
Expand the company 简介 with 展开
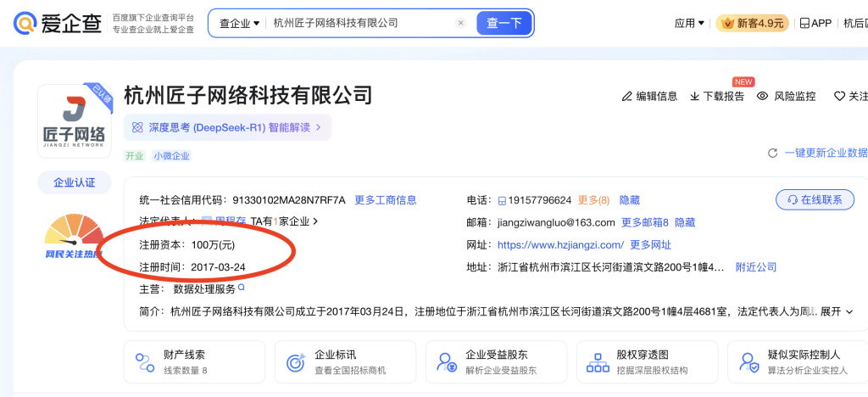click(836, 311)
